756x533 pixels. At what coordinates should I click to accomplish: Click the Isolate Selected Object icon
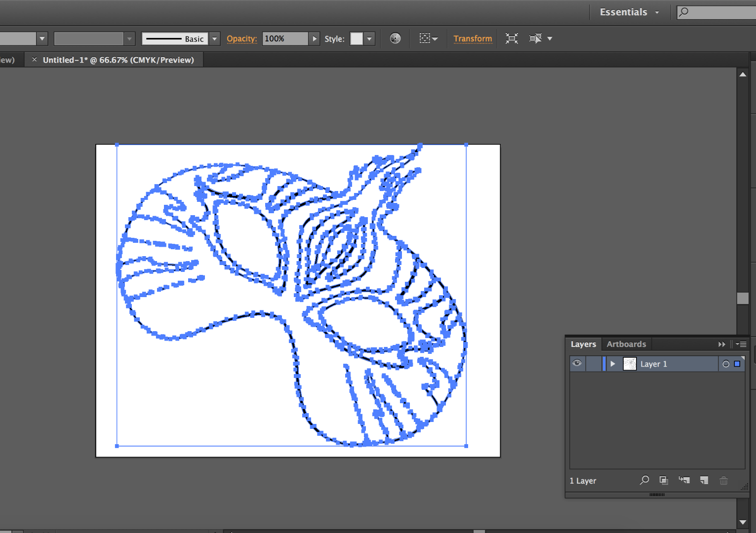point(512,38)
